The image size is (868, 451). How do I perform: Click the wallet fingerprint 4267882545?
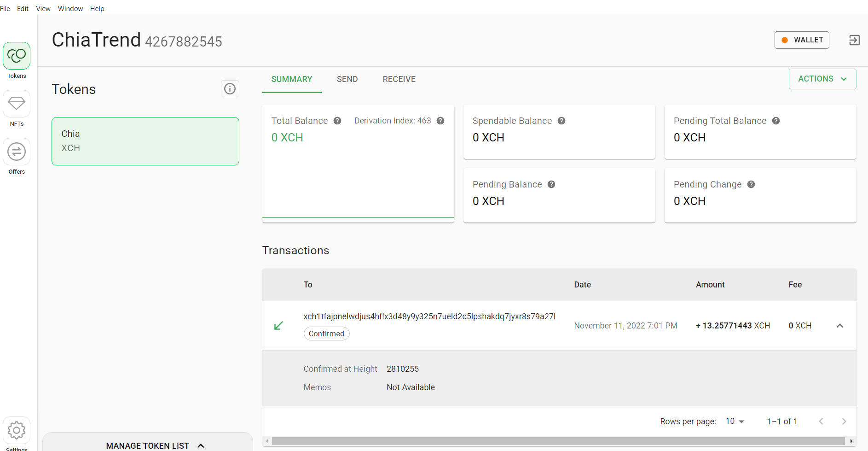coord(183,41)
